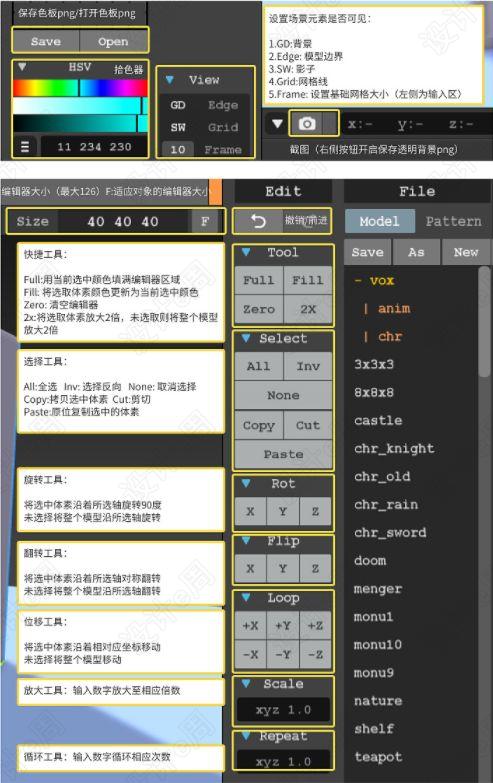The image size is (493, 783).
Task: Open the HSV palette hamburger menu
Action: tap(25, 147)
